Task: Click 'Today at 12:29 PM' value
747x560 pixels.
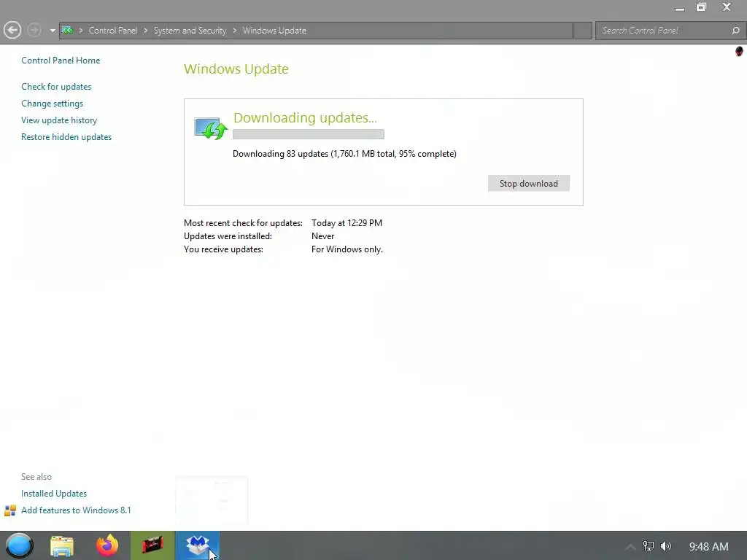Action: pos(347,223)
